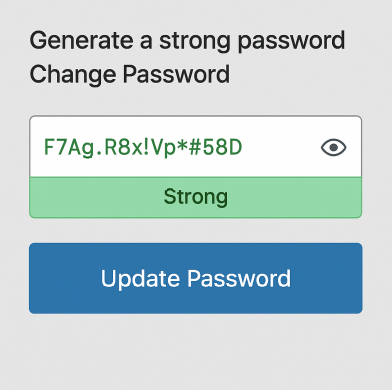
Task: Click the eye icon inside the password box
Action: pyautogui.click(x=333, y=147)
